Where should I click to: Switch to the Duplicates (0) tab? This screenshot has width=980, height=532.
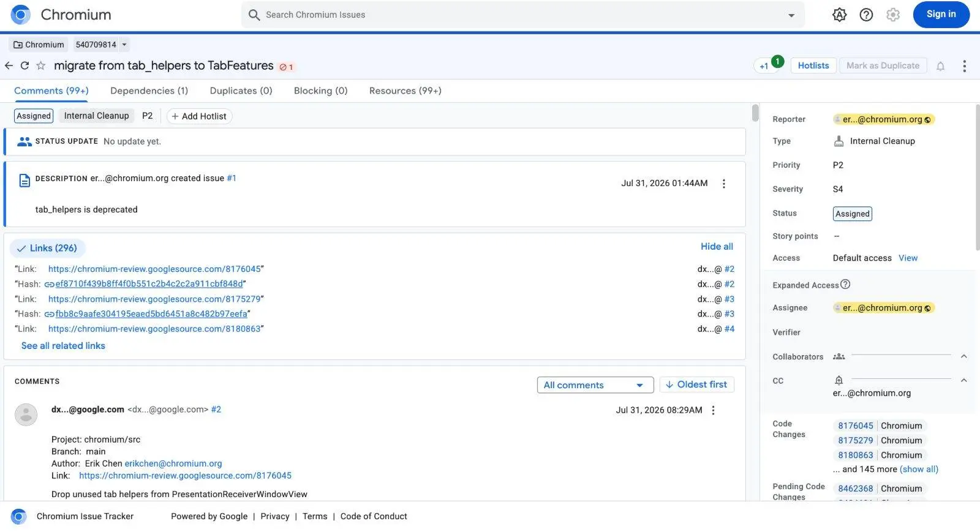pyautogui.click(x=241, y=91)
